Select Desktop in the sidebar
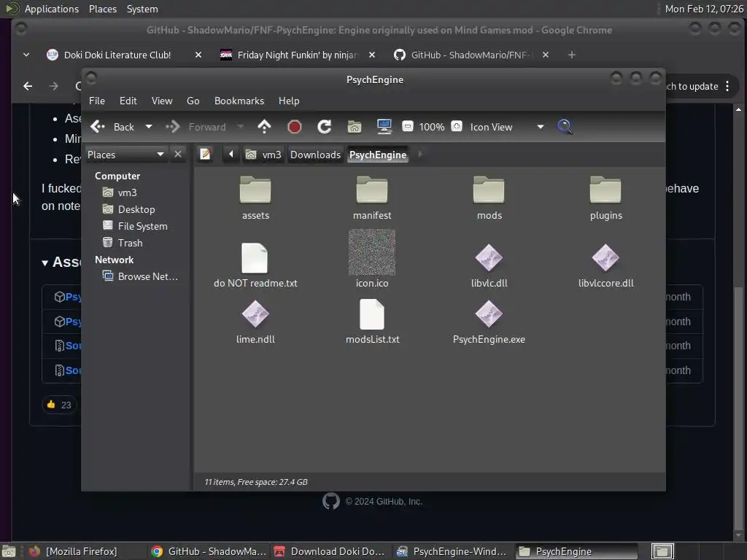The height and width of the screenshot is (560, 747). pos(128,209)
